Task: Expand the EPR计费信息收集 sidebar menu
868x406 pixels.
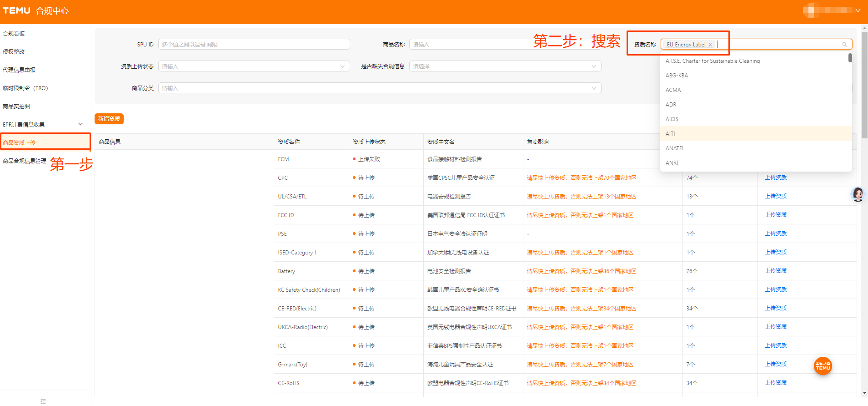Action: (x=80, y=124)
